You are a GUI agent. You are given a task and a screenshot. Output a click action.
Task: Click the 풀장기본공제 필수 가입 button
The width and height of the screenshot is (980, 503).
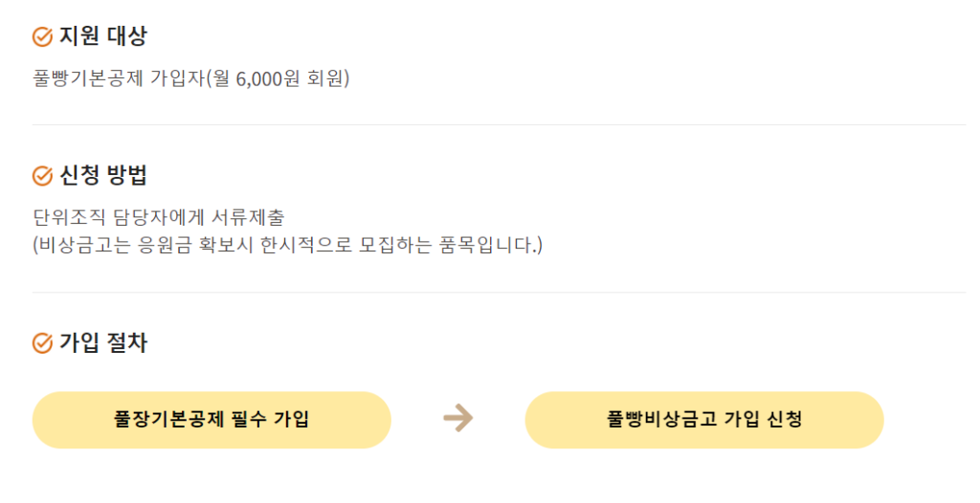[x=212, y=420]
